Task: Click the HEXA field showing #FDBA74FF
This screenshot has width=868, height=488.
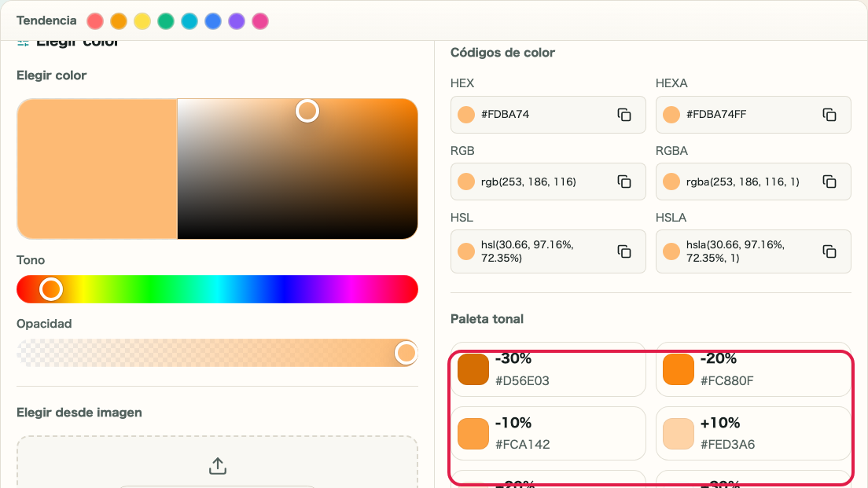Action: (x=753, y=115)
